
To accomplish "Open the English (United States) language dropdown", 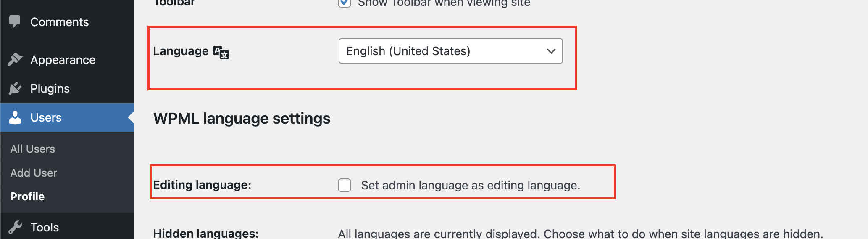I will (445, 51).
